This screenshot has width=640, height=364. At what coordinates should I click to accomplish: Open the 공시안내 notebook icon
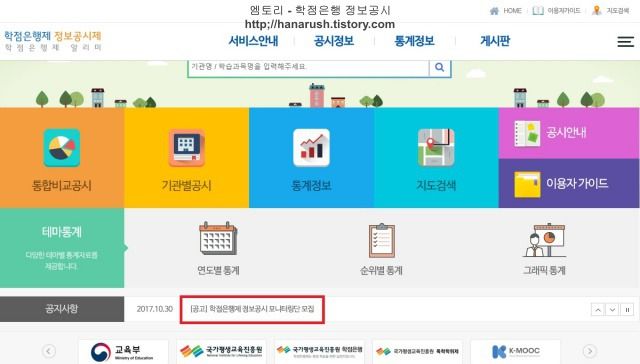pyautogui.click(x=527, y=133)
